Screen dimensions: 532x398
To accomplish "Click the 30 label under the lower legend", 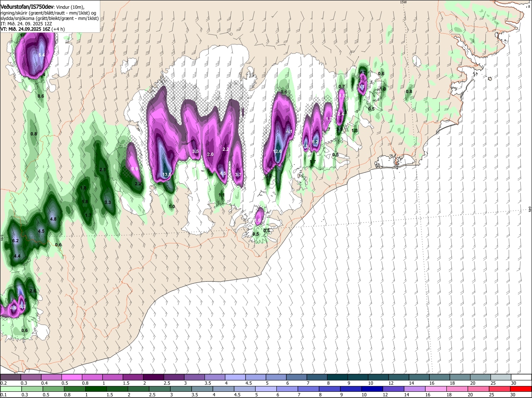I will (x=512, y=395).
